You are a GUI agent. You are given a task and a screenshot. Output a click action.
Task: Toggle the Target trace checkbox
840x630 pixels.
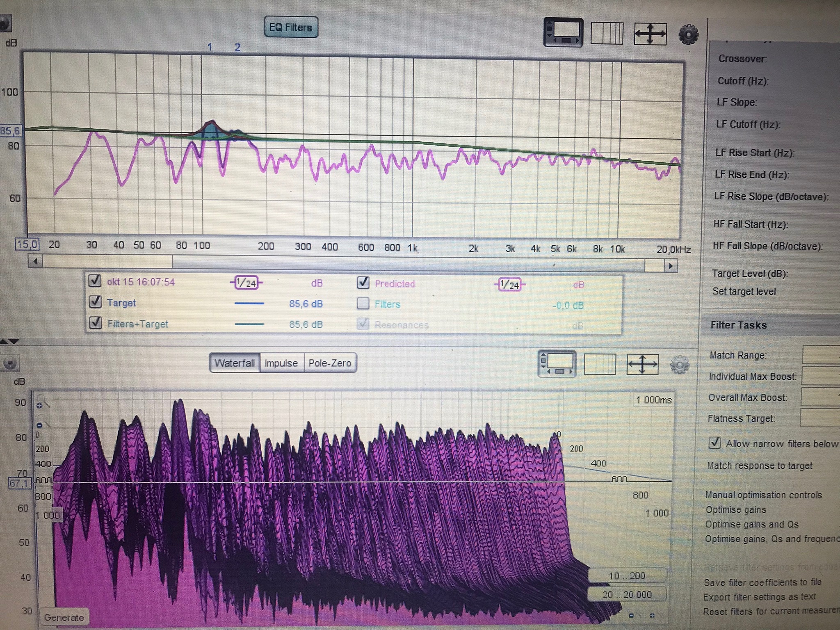click(x=95, y=302)
